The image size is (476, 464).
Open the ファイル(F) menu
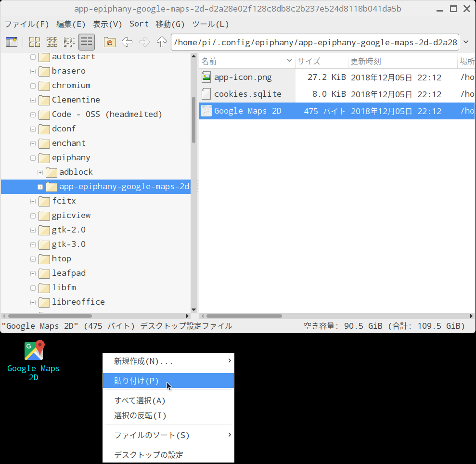[x=27, y=24]
